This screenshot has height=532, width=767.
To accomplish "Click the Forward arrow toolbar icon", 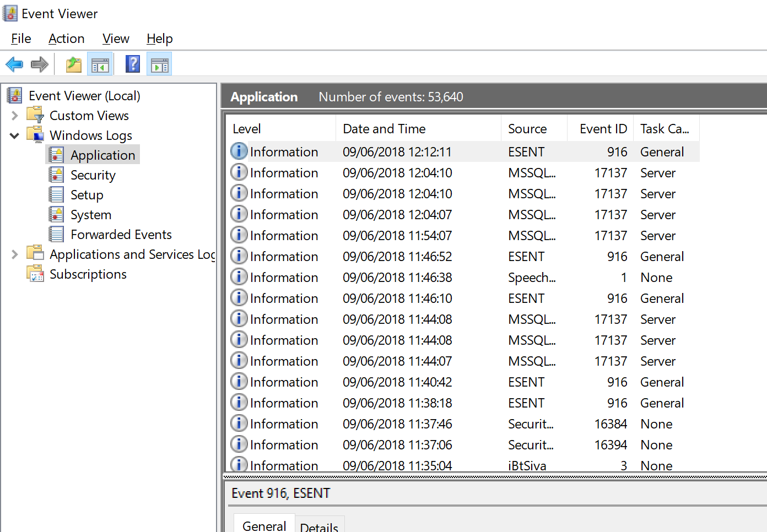I will point(40,64).
